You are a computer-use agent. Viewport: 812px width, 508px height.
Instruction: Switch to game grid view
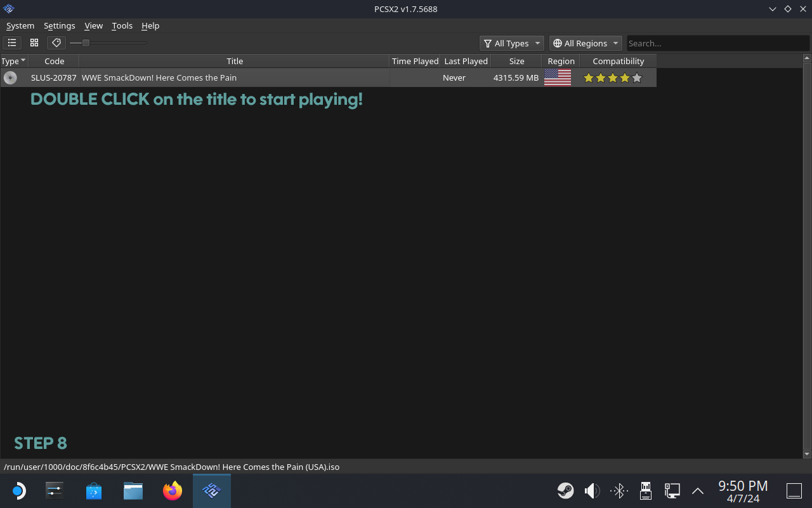coord(34,43)
